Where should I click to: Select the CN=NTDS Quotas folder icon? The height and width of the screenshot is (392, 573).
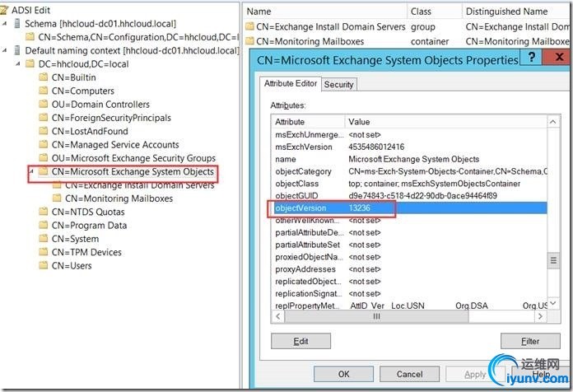click(x=43, y=212)
